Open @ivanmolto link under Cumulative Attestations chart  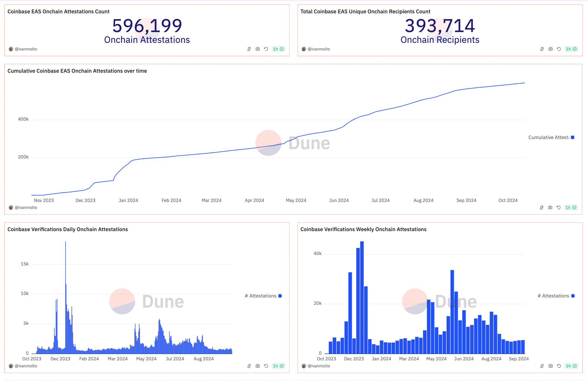pos(26,207)
